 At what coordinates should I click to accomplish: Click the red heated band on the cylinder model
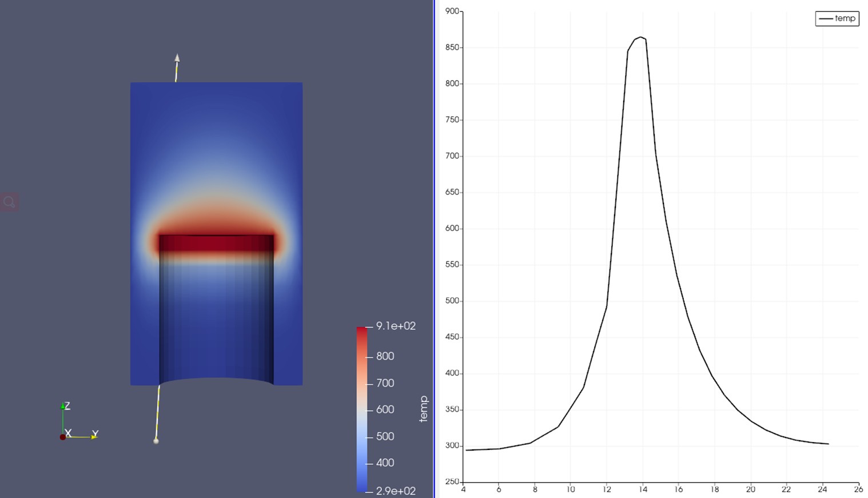216,243
